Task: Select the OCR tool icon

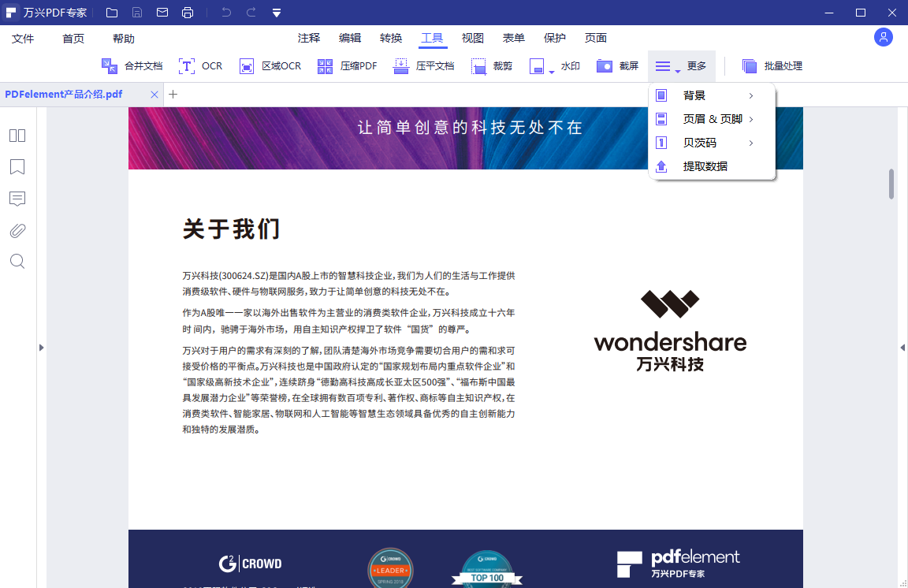Action: (x=187, y=66)
